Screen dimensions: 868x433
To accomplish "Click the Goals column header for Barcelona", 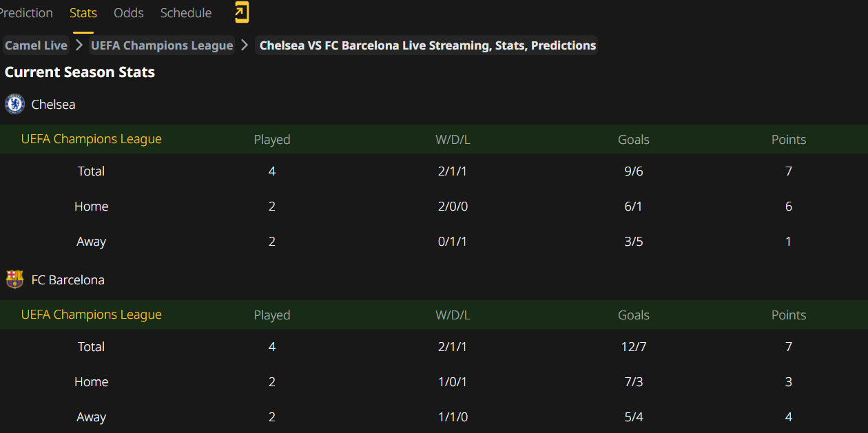I will pyautogui.click(x=633, y=315).
